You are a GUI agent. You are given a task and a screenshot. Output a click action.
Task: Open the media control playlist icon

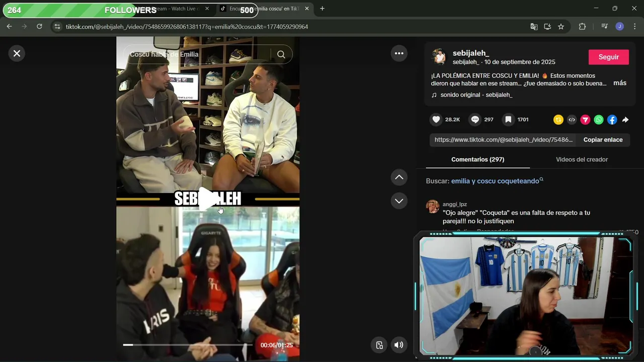604,27
